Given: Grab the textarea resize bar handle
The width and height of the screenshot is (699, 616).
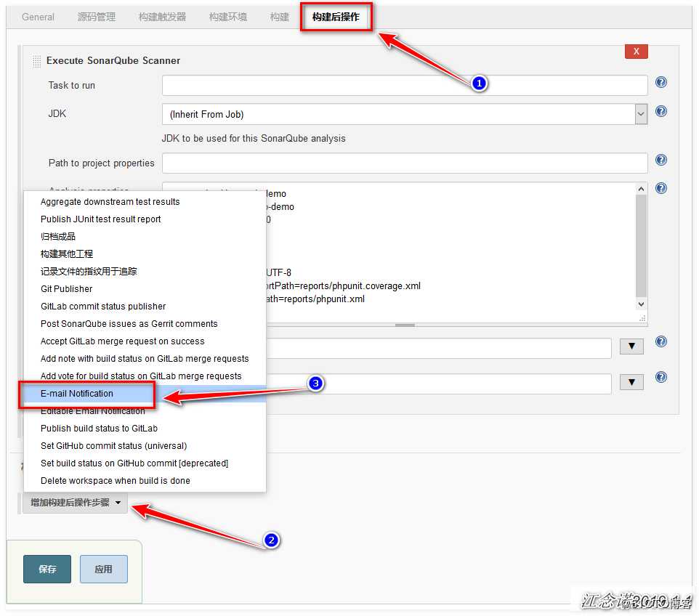Looking at the screenshot, I should click(x=405, y=325).
